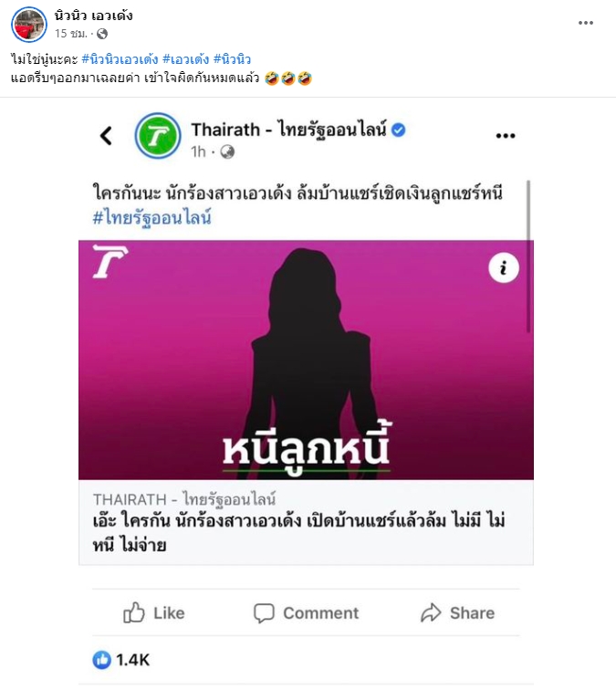Click the blue verified badge on Thairath

398,130
